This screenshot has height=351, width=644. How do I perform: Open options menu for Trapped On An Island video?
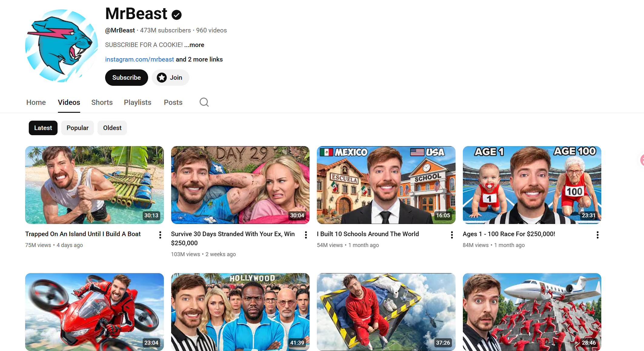pyautogui.click(x=160, y=235)
